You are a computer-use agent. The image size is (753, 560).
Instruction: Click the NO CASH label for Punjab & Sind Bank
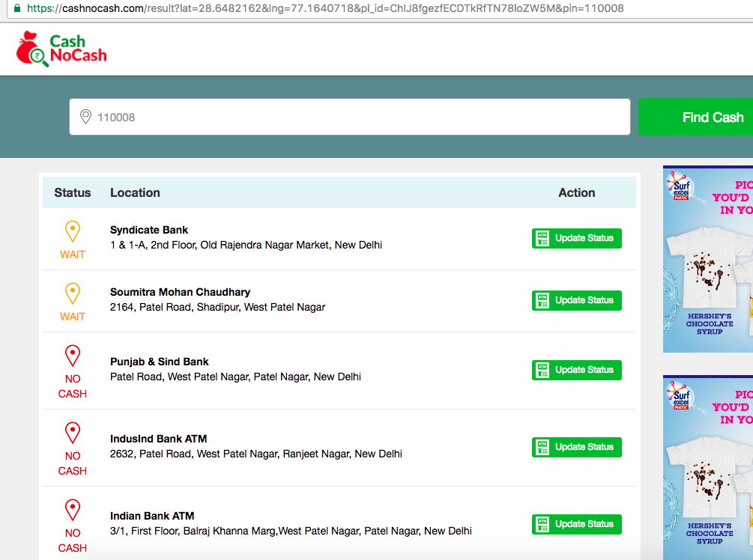73,386
